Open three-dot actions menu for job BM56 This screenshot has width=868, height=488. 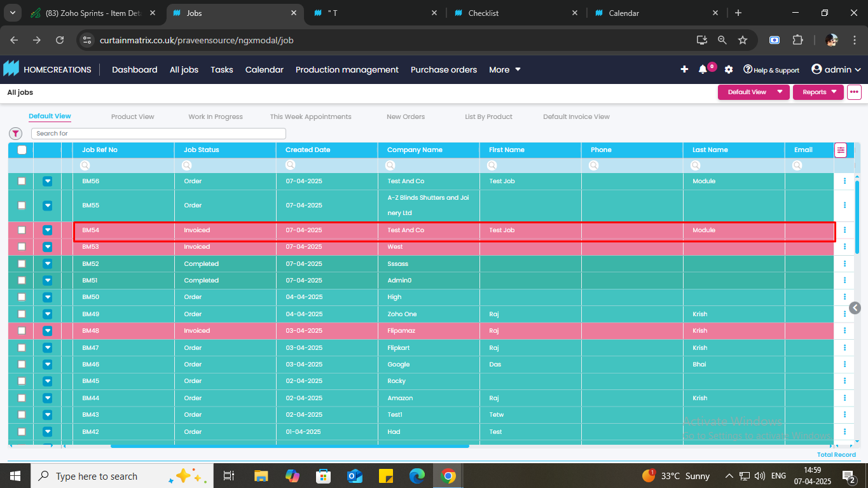(844, 181)
